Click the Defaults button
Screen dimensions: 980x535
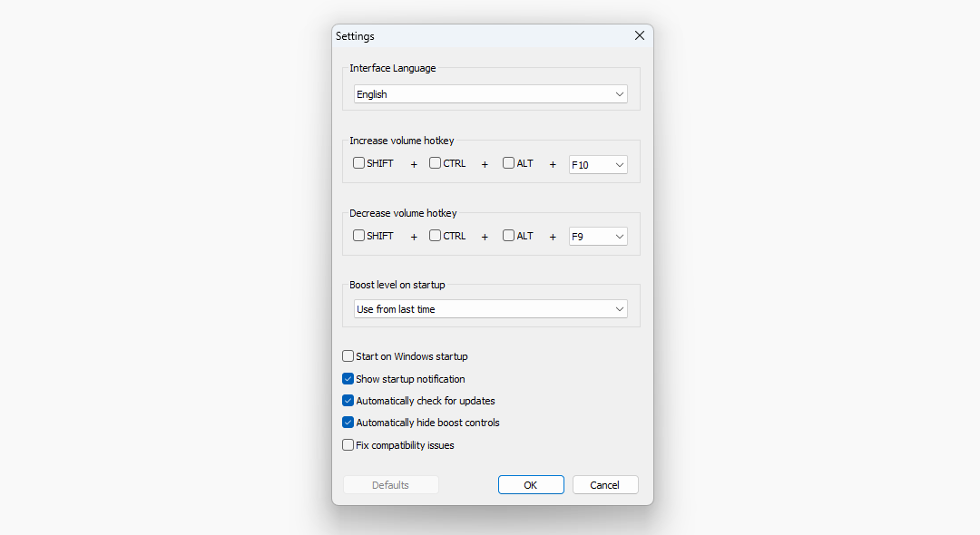point(390,484)
